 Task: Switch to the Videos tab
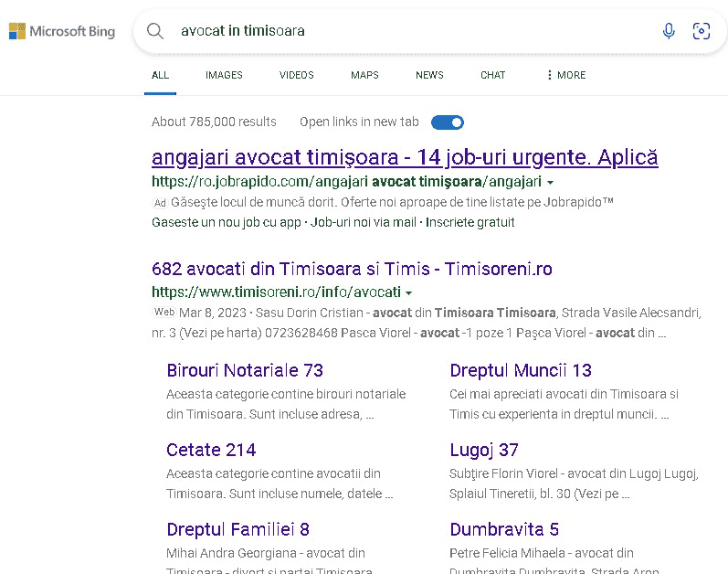pyautogui.click(x=296, y=75)
